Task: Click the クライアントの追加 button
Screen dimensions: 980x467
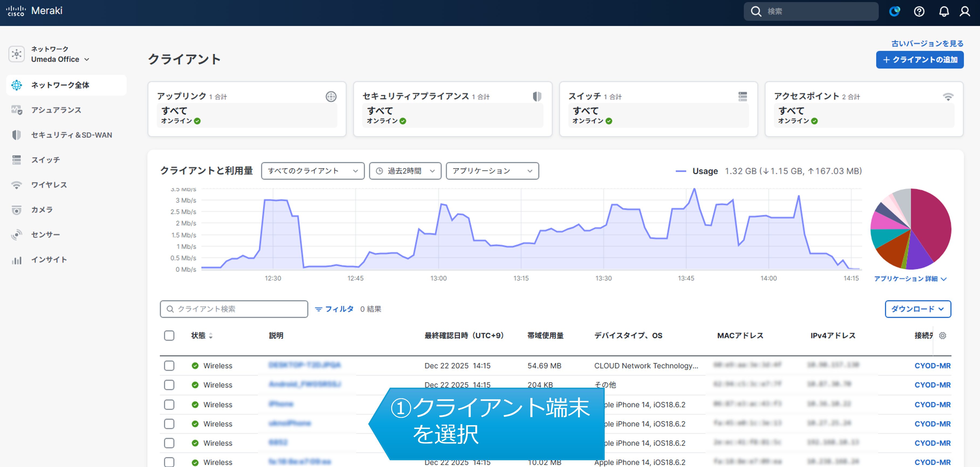Action: 920,59
